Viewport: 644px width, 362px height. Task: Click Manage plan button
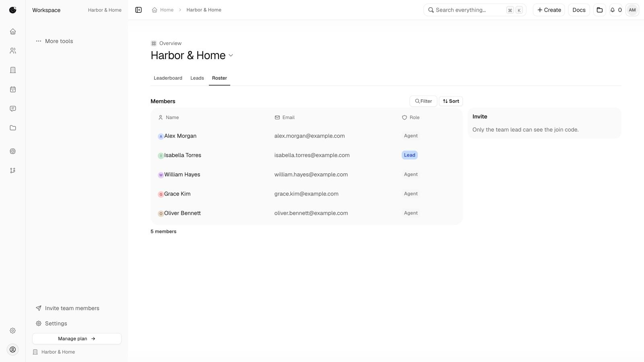[76, 339]
